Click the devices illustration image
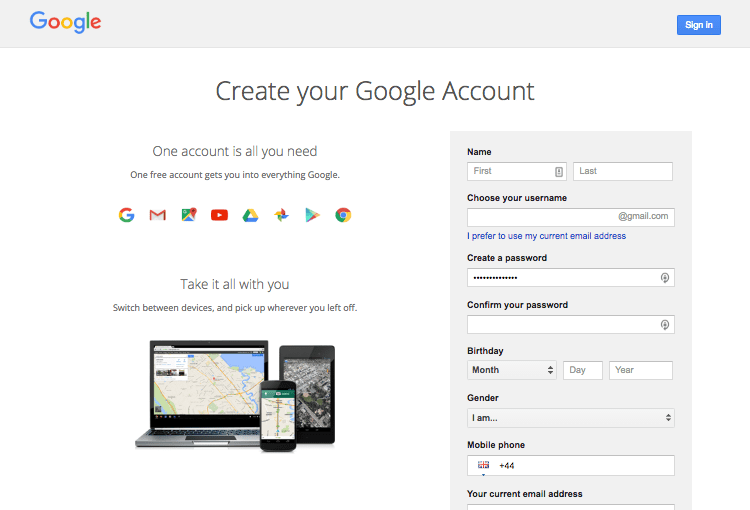750x510 pixels. pos(235,396)
